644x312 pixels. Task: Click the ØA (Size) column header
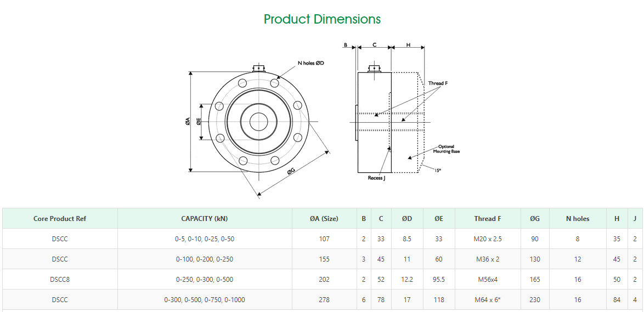(324, 218)
